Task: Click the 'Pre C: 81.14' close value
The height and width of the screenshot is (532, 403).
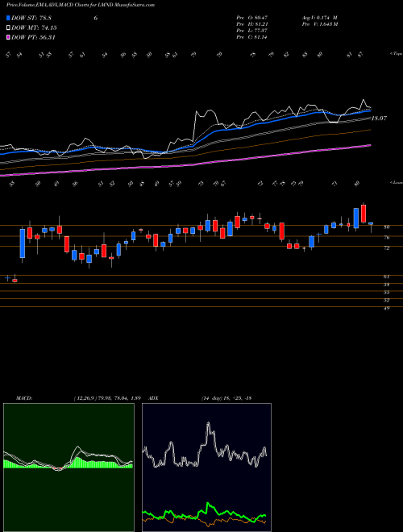Action: point(251,37)
